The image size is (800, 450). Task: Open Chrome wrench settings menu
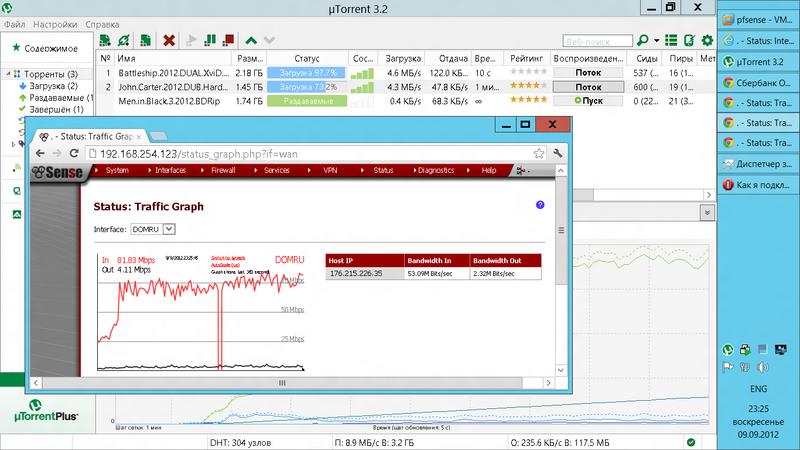point(558,153)
